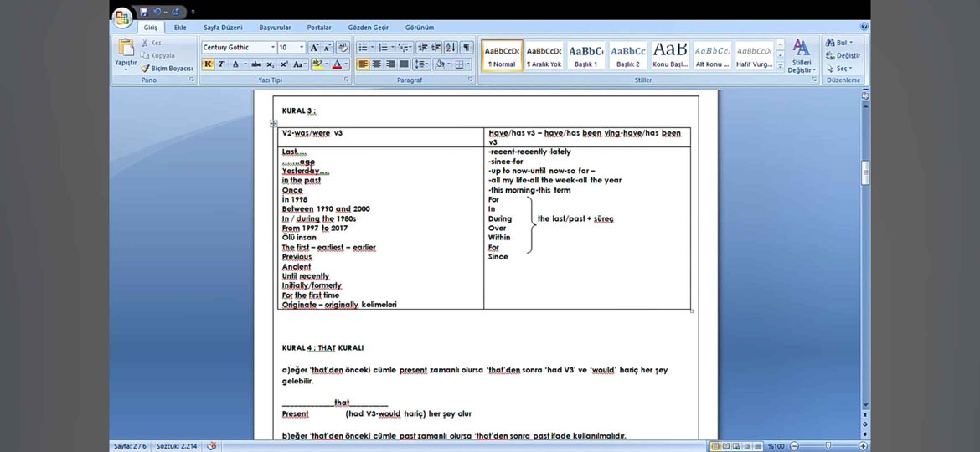The width and height of the screenshot is (980, 452).
Task: Redo action in quick access toolbar
Action: click(x=175, y=12)
